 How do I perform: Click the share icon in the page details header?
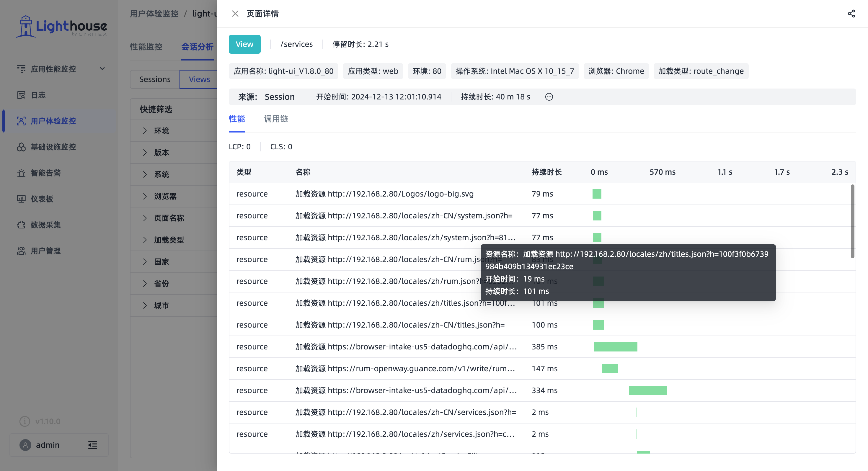click(x=851, y=14)
